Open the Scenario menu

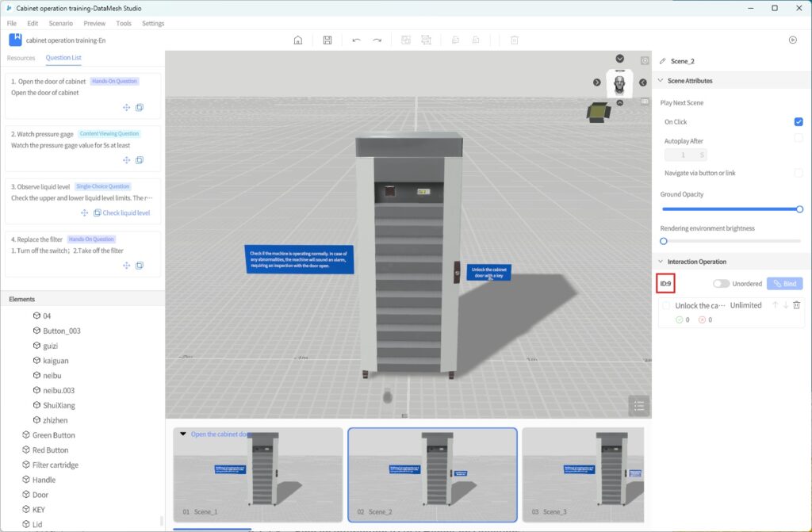tap(61, 23)
